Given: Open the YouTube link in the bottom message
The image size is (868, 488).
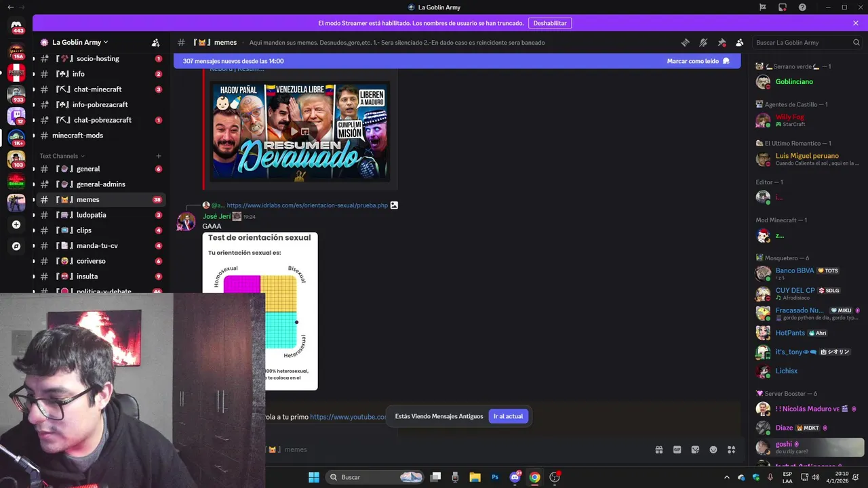Looking at the screenshot, I should pyautogui.click(x=348, y=417).
